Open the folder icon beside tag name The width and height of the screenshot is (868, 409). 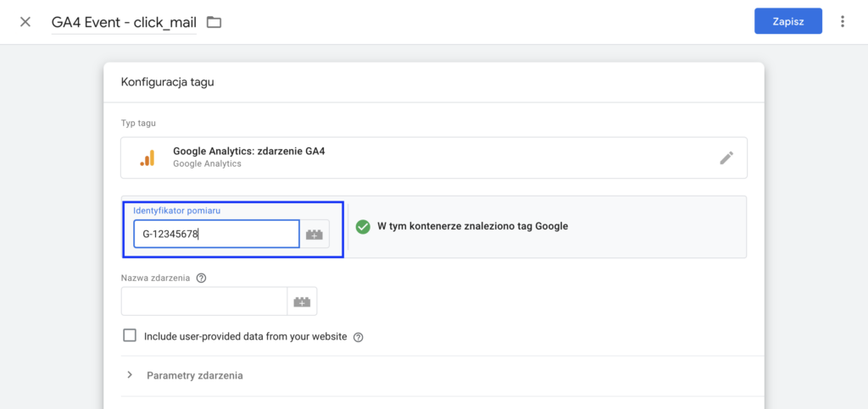[214, 22]
